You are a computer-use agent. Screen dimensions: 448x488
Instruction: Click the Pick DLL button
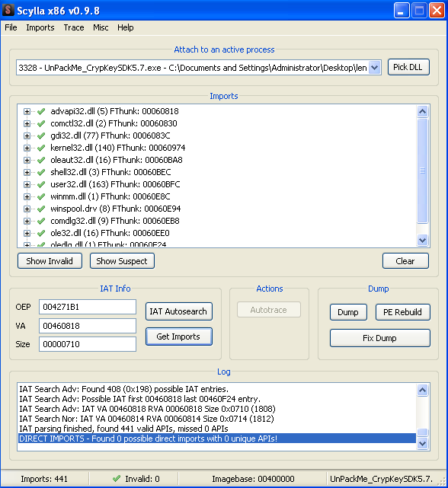click(x=408, y=67)
